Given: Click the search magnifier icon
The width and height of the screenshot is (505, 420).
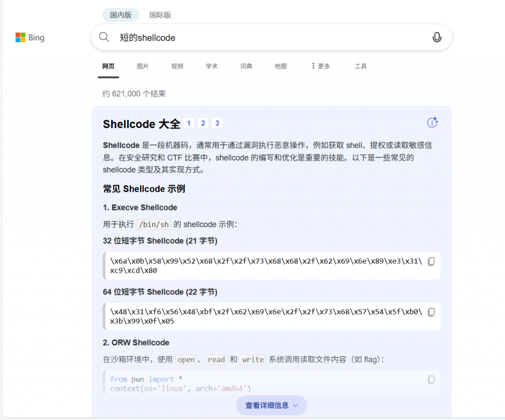Looking at the screenshot, I should [x=104, y=37].
